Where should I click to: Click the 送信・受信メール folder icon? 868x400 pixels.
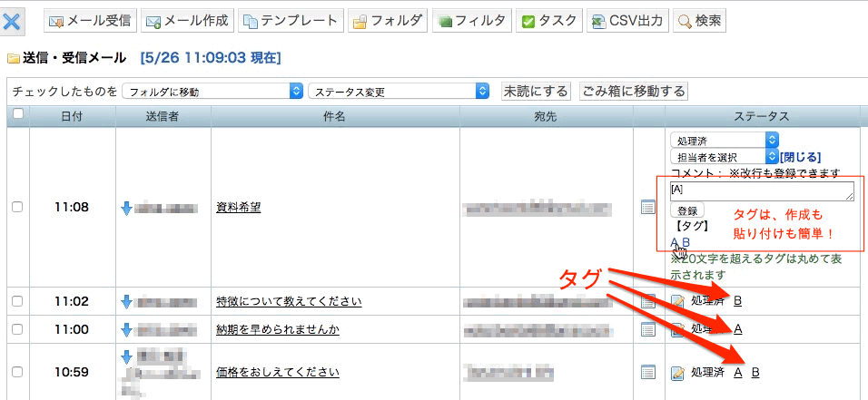point(13,58)
